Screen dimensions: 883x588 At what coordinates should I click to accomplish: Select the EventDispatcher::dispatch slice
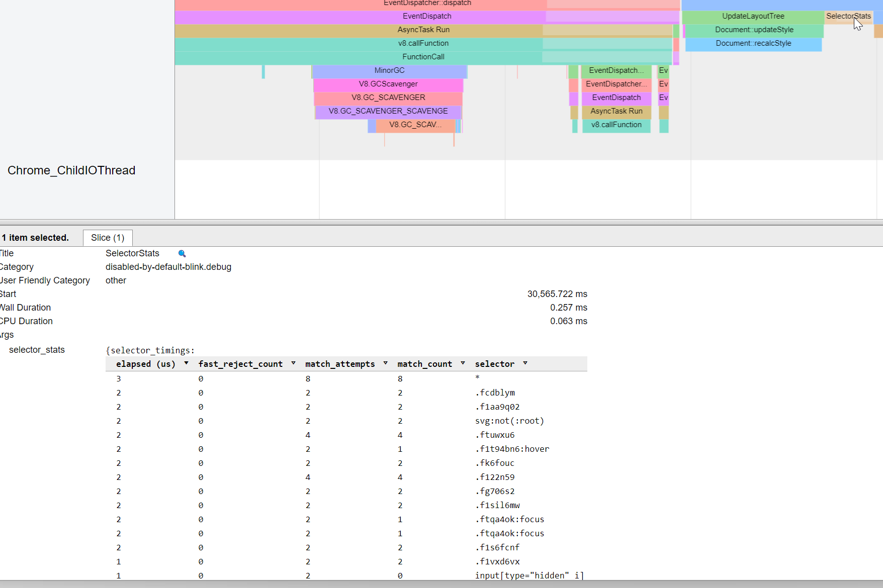pos(427,3)
